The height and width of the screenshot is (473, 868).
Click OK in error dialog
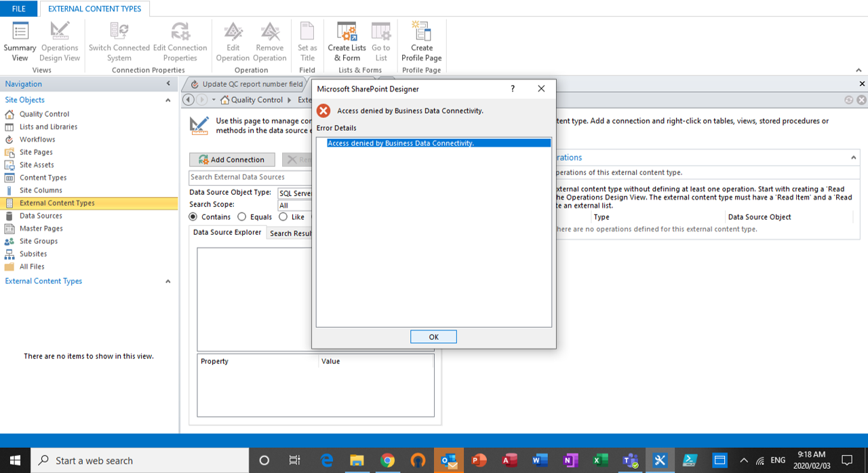(x=434, y=337)
